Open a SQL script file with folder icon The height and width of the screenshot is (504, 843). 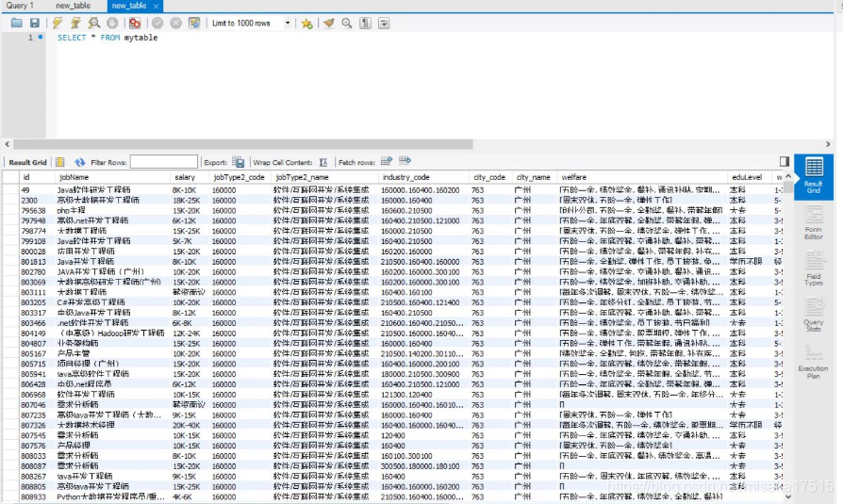[17, 23]
